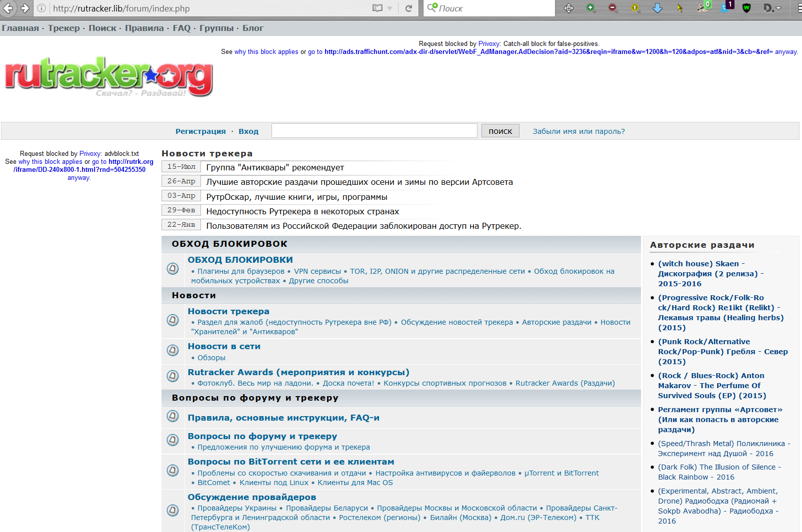Open news Группа "Антиквары" рекомендует

[275, 167]
